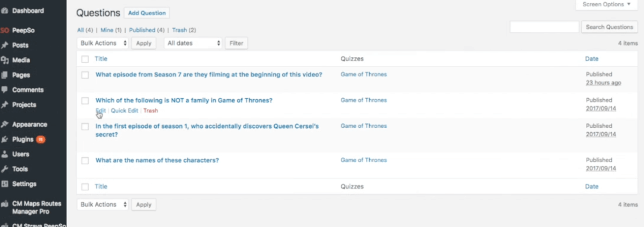The width and height of the screenshot is (644, 227).
Task: Open the Appearance brush icon
Action: 5,125
